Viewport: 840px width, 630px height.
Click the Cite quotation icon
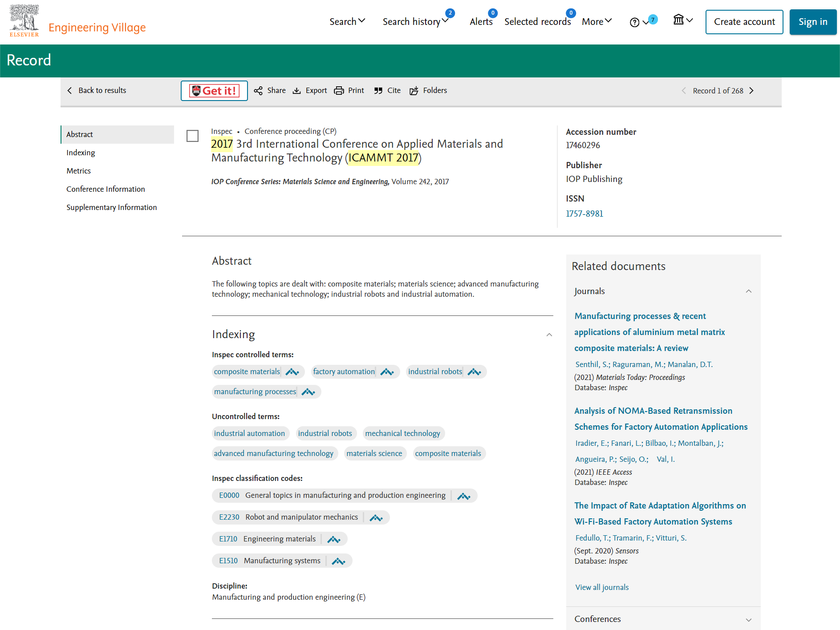tap(378, 91)
